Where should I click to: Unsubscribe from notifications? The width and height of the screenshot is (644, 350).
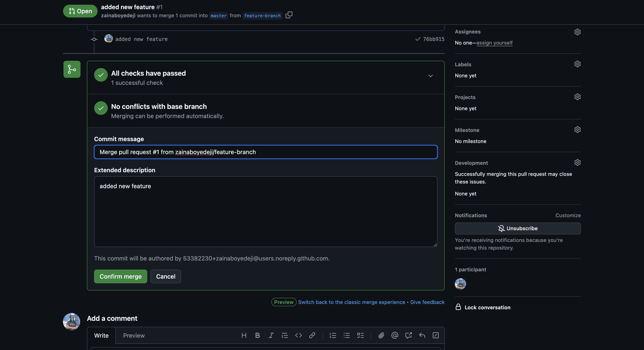517,229
